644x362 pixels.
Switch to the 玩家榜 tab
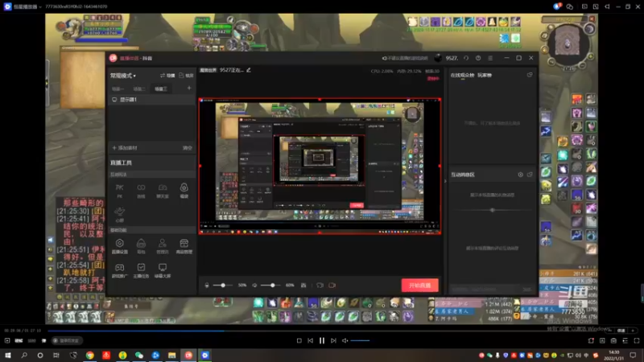485,75
